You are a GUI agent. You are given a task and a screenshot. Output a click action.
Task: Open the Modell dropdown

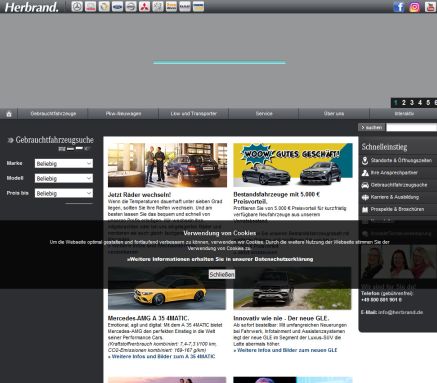(64, 178)
